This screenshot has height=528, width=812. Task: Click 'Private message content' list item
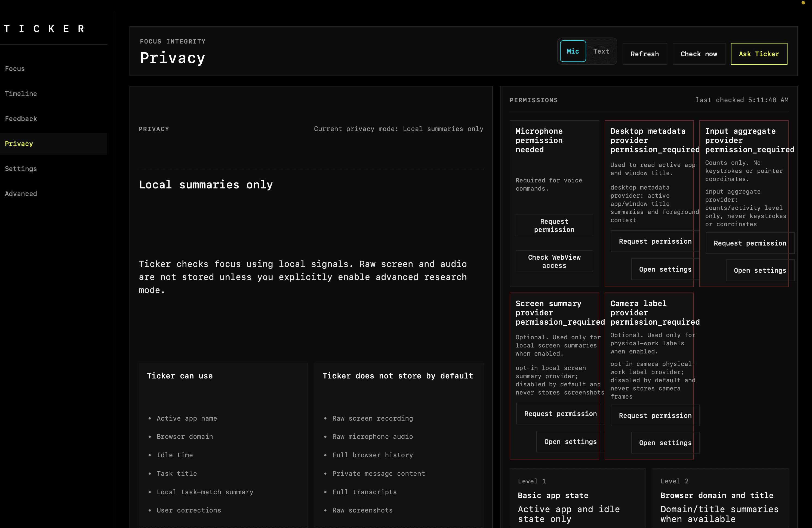click(379, 473)
